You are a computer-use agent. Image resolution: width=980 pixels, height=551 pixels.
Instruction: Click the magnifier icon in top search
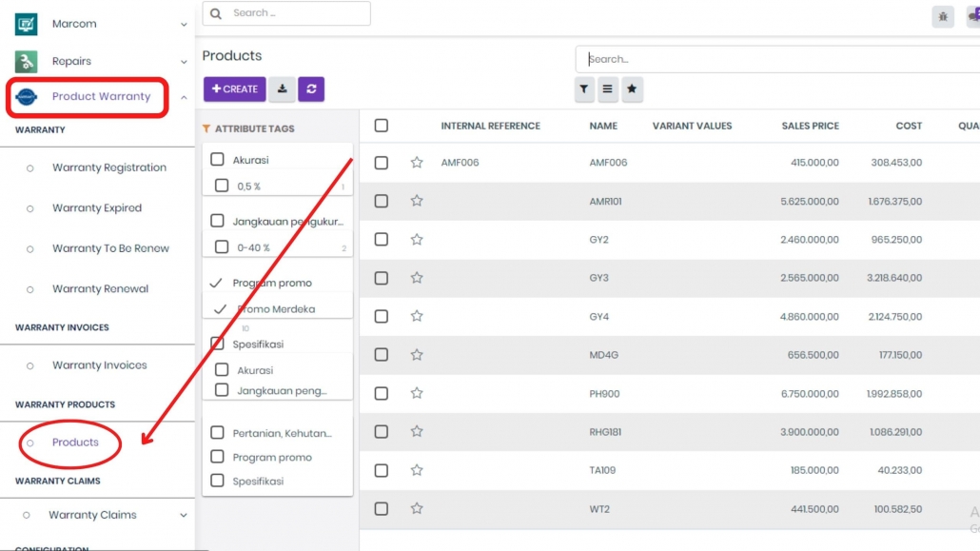click(x=216, y=13)
